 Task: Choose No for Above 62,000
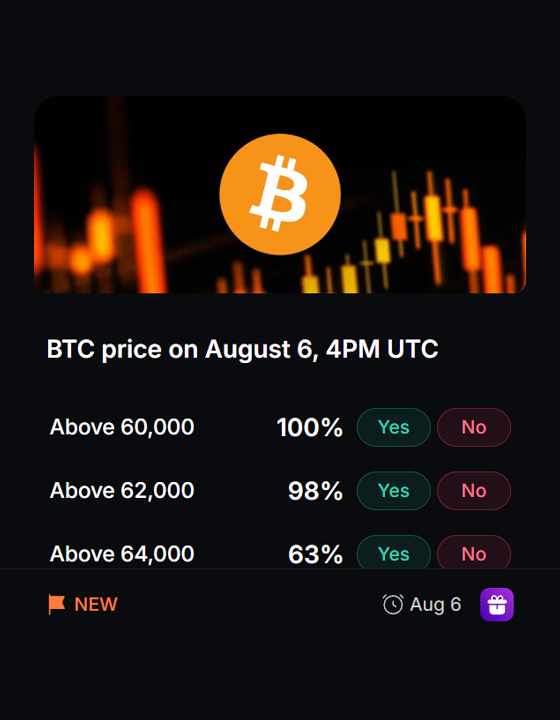coord(474,490)
